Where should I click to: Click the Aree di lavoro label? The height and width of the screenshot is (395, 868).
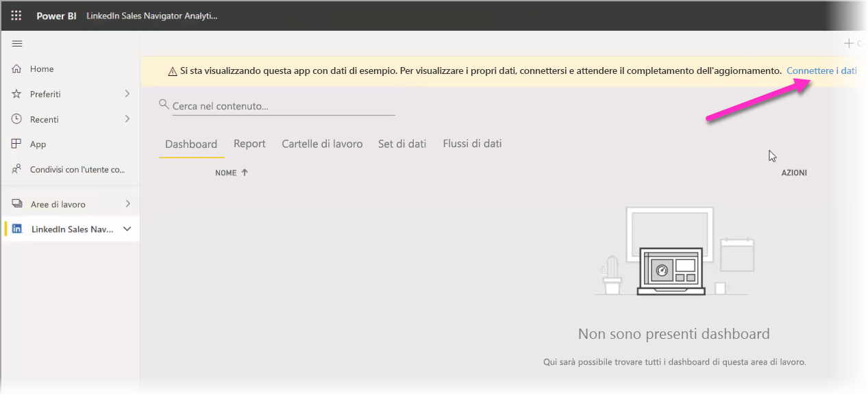pyautogui.click(x=58, y=204)
